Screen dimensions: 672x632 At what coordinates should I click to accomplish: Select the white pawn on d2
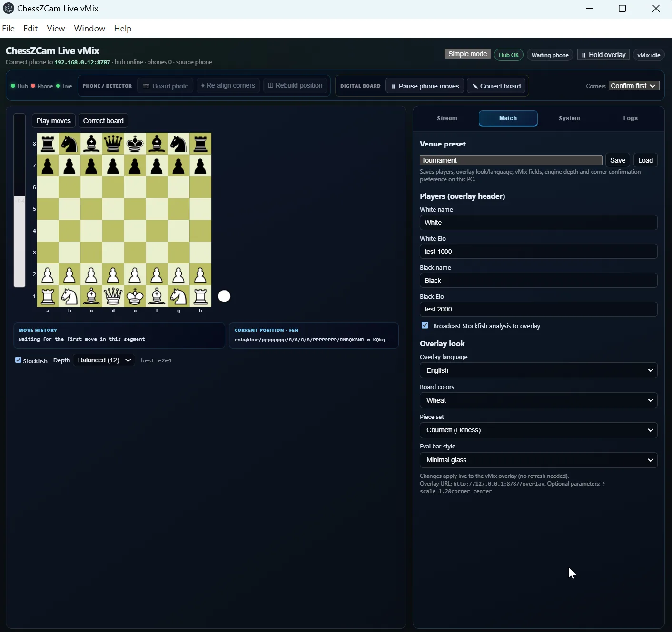[113, 274]
